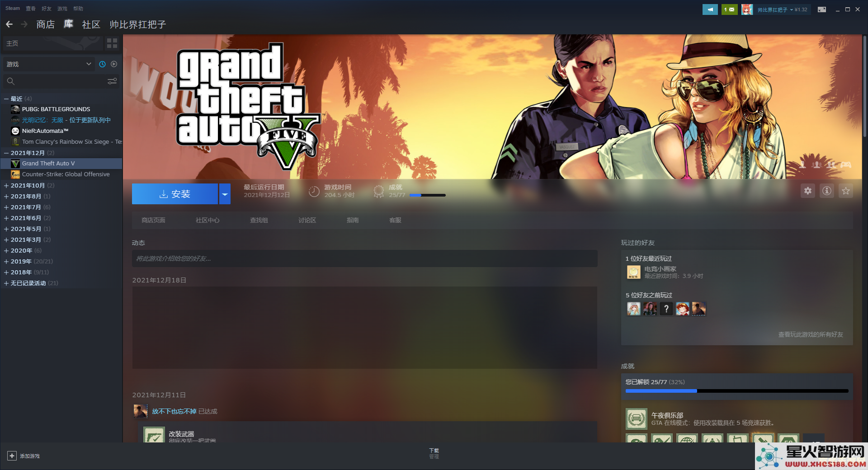
Task: Switch library to grid collections view
Action: 112,43
